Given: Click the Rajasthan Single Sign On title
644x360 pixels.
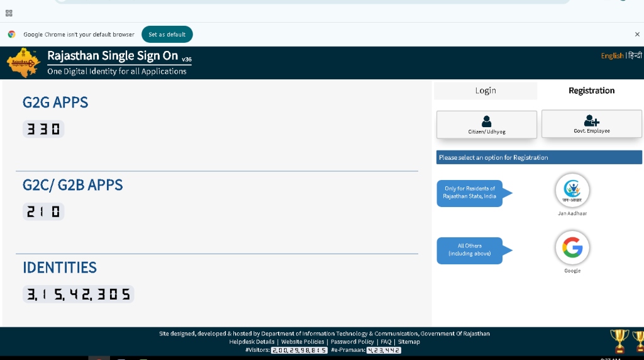Looking at the screenshot, I should (113, 55).
